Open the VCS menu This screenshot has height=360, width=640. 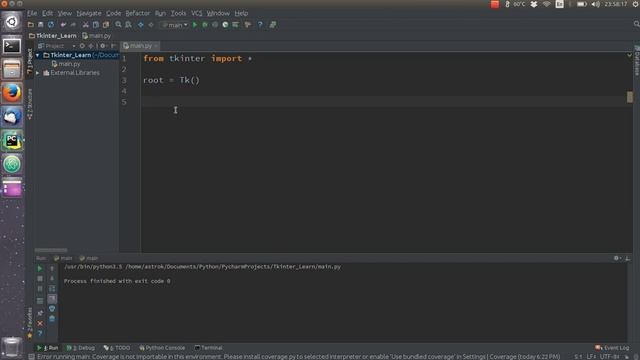[197, 13]
